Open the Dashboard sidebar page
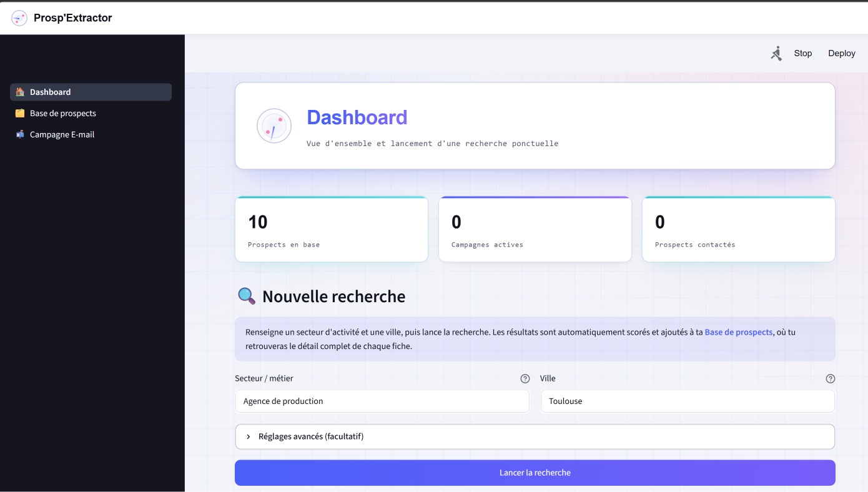This screenshot has height=492, width=868. (91, 92)
